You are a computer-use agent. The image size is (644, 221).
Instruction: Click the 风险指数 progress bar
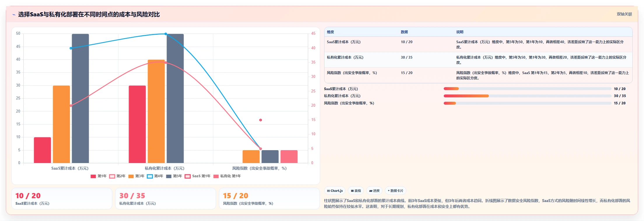[527, 103]
